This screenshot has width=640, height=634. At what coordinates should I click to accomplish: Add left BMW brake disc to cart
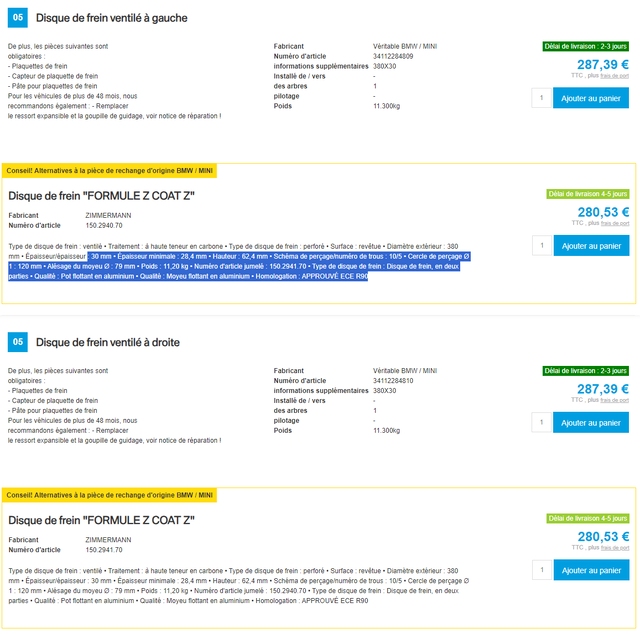coord(591,98)
